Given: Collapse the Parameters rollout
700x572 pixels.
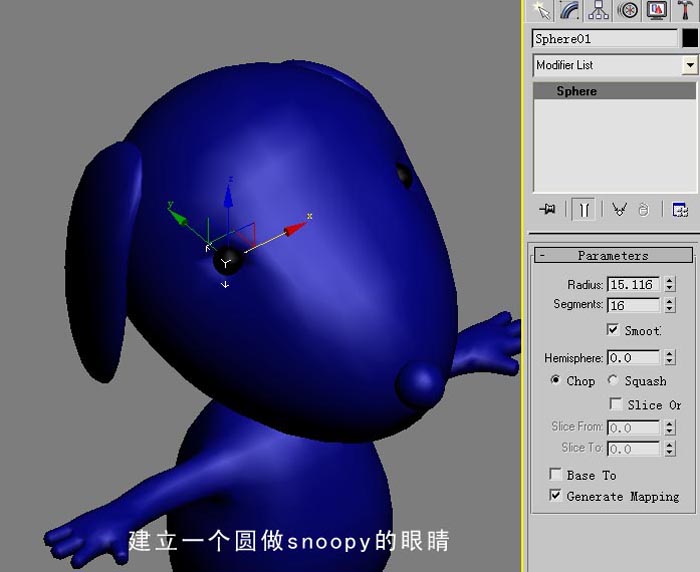Looking at the screenshot, I should (613, 255).
